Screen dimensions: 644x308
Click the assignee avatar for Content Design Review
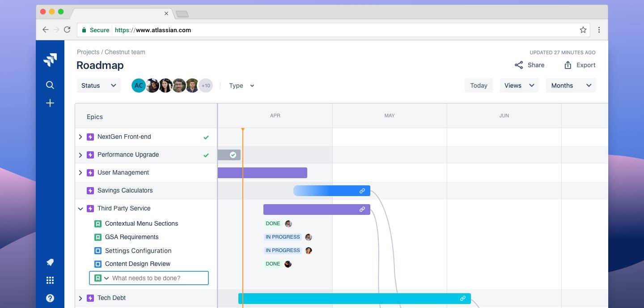tap(288, 264)
